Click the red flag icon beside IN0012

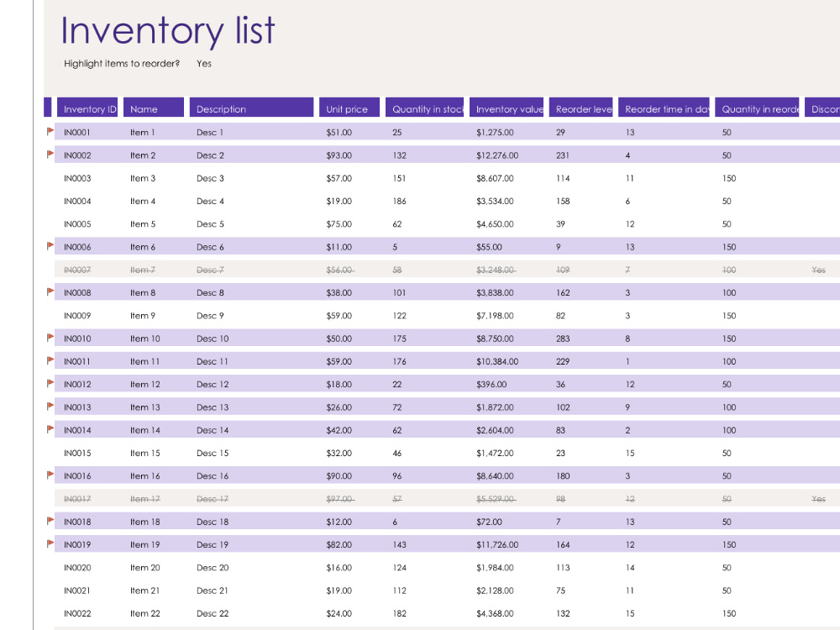click(x=50, y=384)
